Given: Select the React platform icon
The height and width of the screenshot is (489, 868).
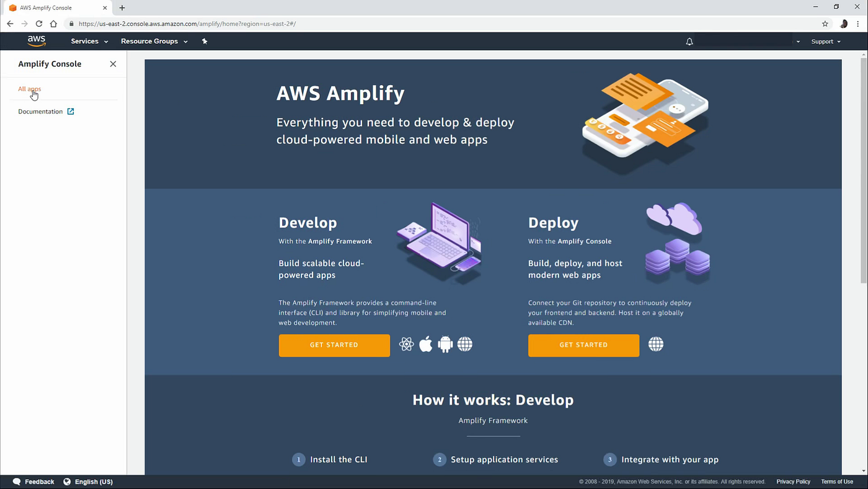Looking at the screenshot, I should (x=406, y=344).
